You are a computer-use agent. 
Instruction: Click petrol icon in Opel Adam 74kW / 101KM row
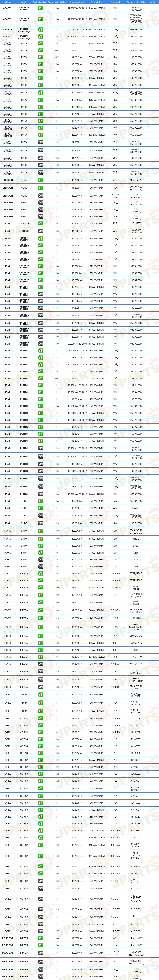pyautogui.click(x=41, y=711)
